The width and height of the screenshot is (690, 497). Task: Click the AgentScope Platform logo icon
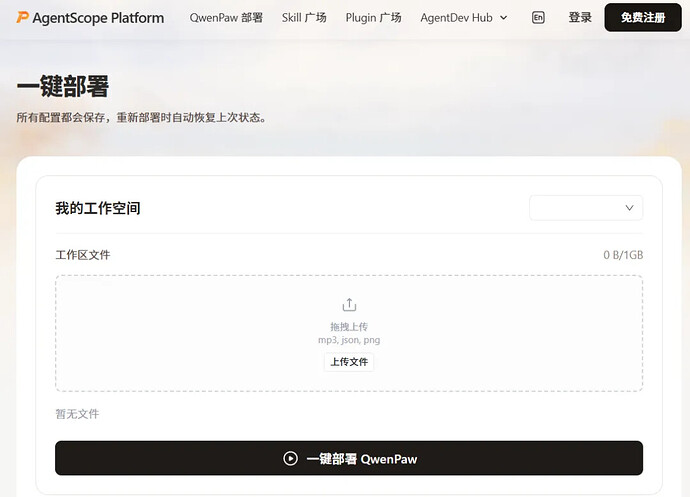(x=22, y=18)
